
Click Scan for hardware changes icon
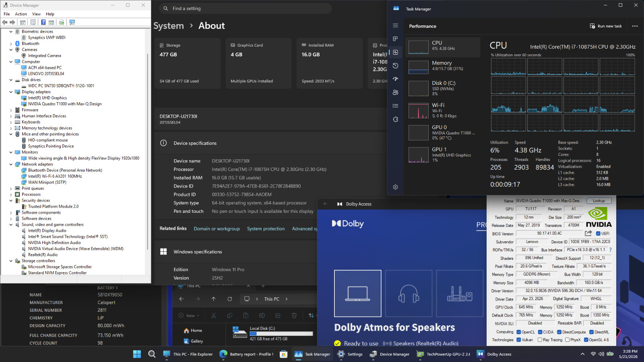(72, 23)
